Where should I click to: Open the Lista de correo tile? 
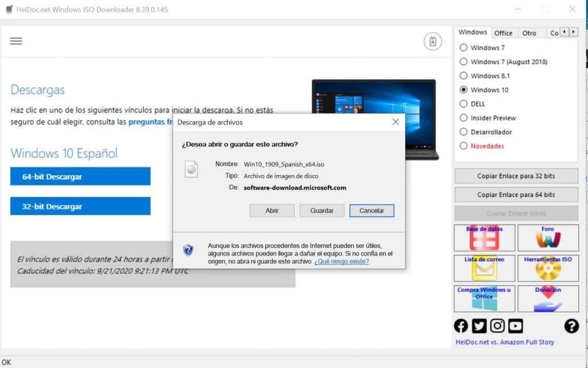[484, 268]
